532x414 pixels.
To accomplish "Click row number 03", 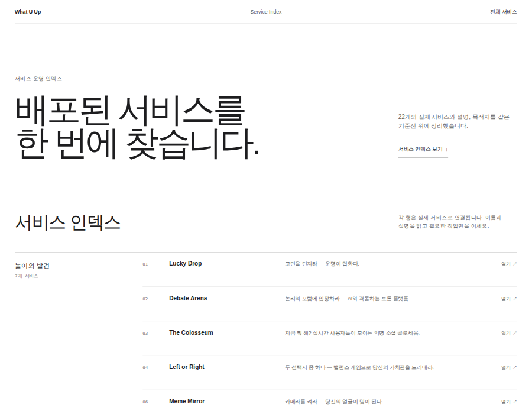I will (x=145, y=334).
